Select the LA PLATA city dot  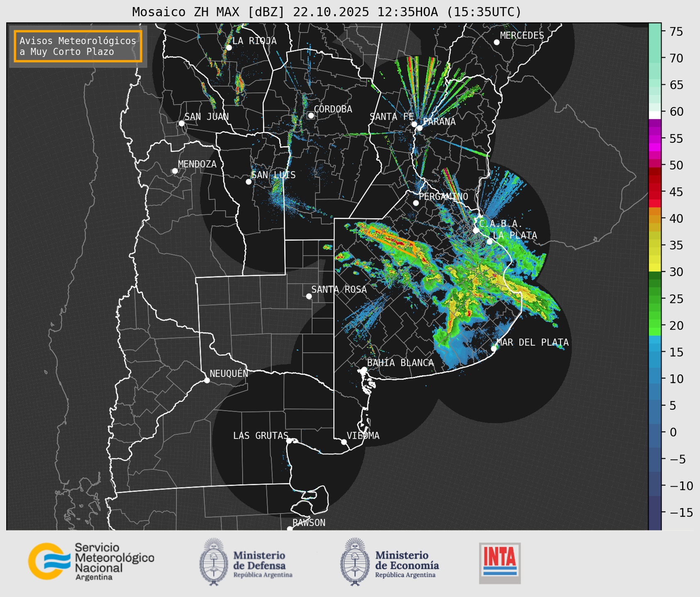(490, 242)
